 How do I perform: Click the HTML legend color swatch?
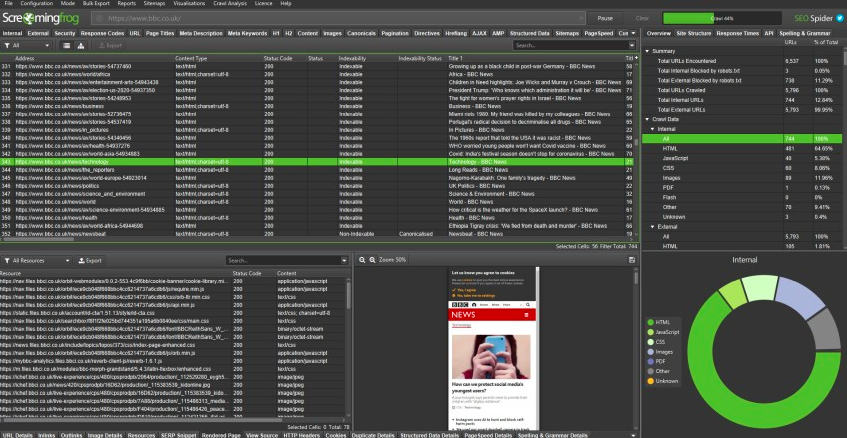tap(650, 322)
